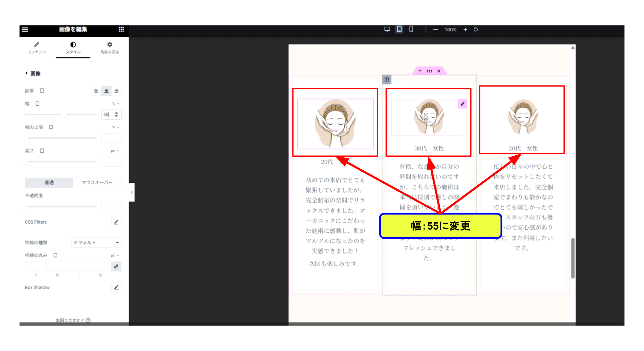Align image left
644x351 pixels.
(x=96, y=91)
